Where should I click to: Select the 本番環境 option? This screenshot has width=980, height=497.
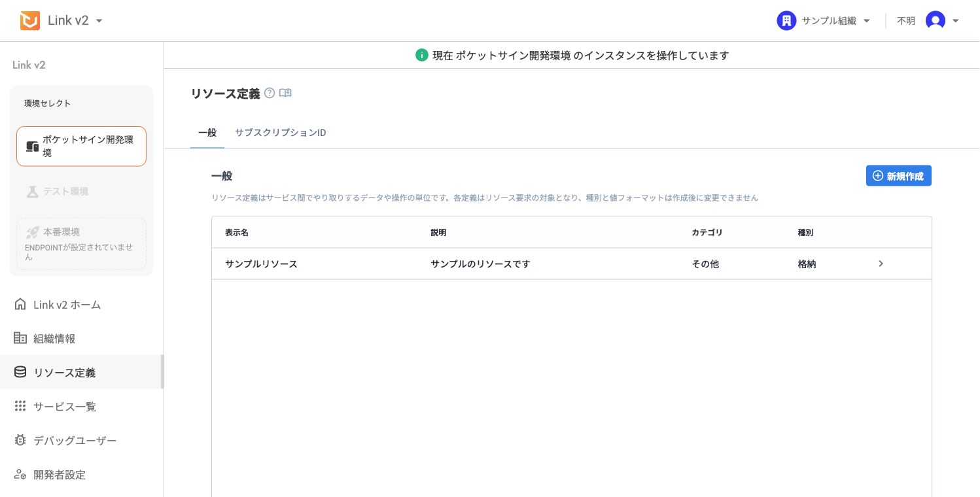pos(82,243)
